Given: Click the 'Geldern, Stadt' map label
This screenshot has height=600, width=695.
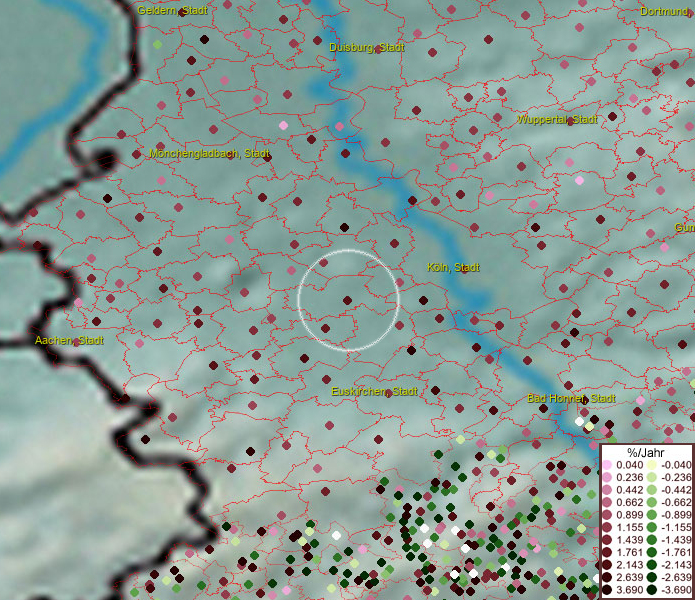Looking at the screenshot, I should coord(172,10).
